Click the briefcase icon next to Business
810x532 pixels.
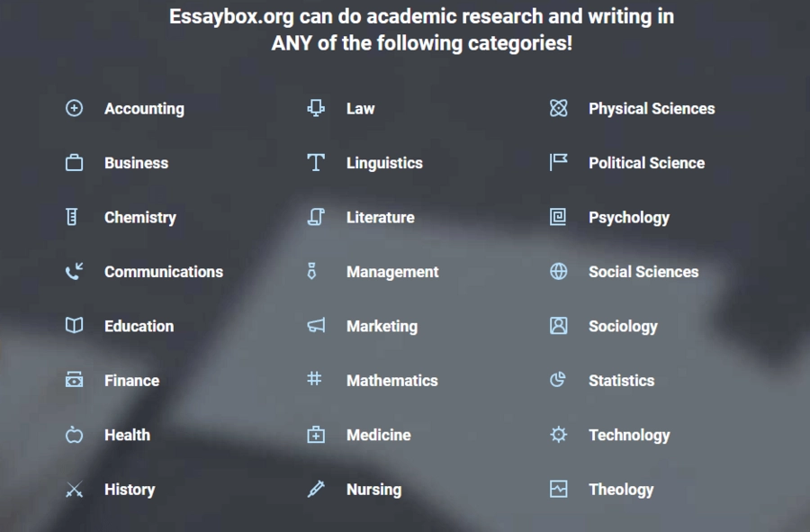pyautogui.click(x=74, y=163)
